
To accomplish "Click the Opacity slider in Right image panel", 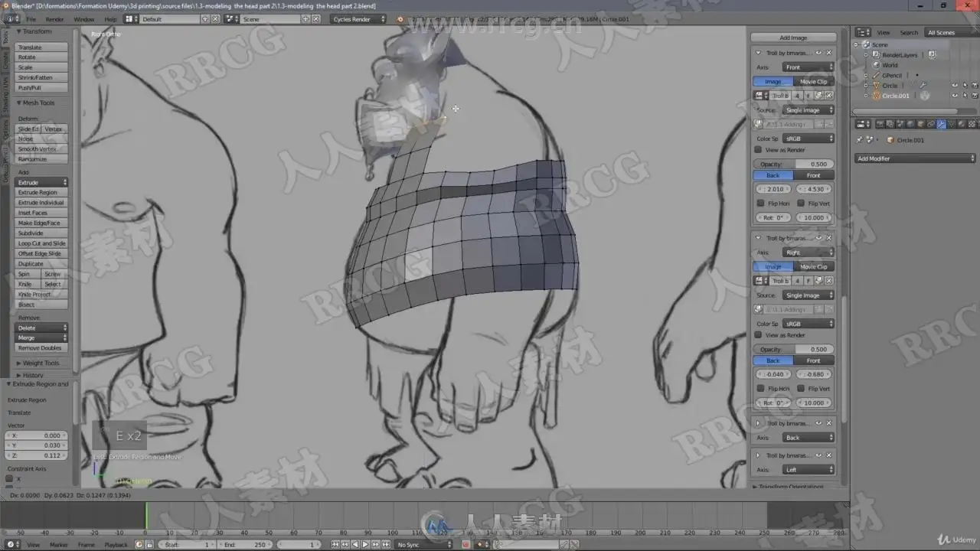I will click(793, 349).
